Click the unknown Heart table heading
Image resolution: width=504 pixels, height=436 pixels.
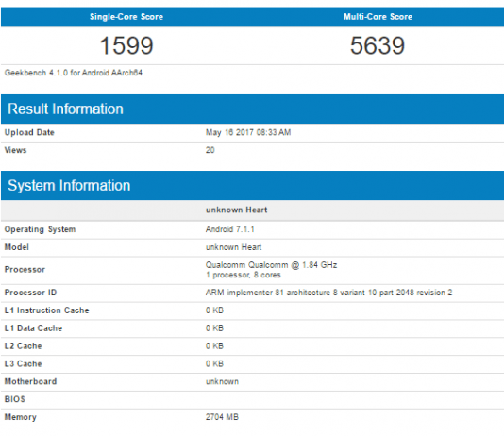coord(236,210)
